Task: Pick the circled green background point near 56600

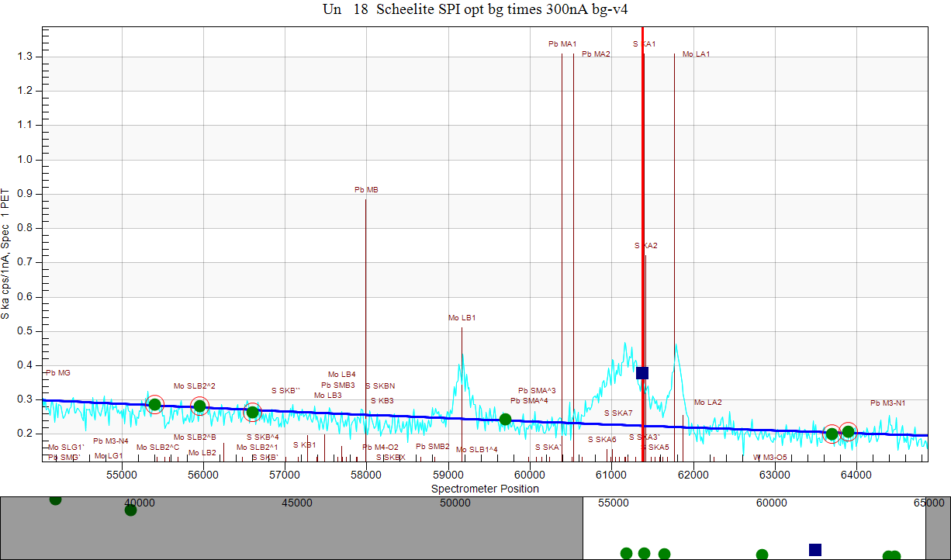Action: point(252,412)
